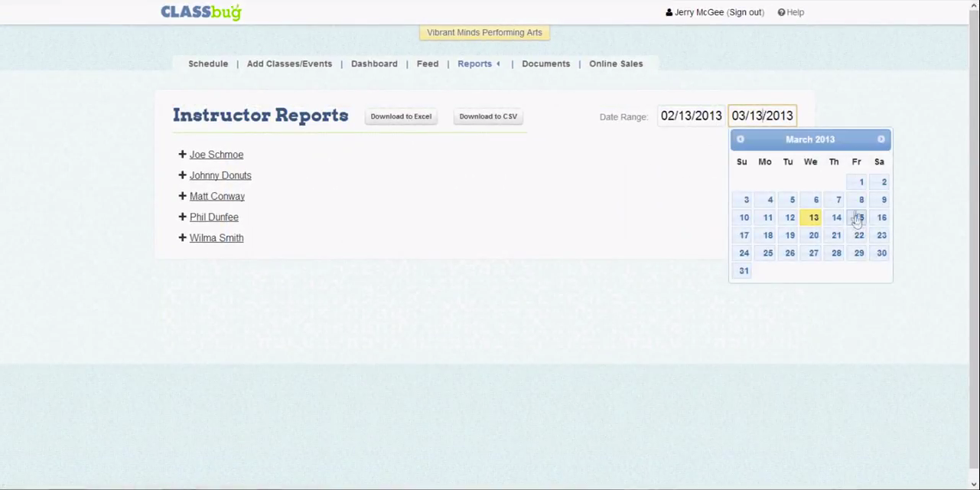Open the Online Sales tab

pos(616,64)
